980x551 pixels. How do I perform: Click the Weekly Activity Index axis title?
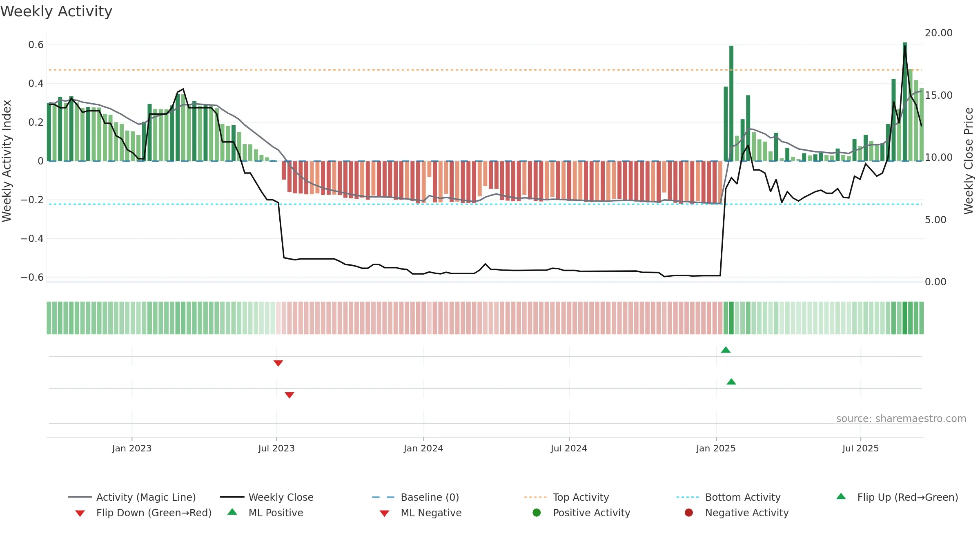click(7, 161)
